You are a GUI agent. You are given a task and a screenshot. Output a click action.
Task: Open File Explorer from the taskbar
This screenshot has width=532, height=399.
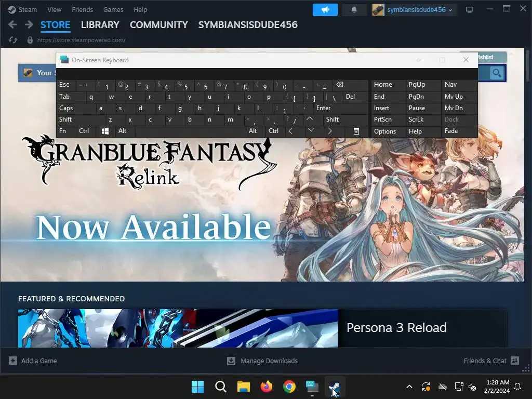tap(243, 387)
